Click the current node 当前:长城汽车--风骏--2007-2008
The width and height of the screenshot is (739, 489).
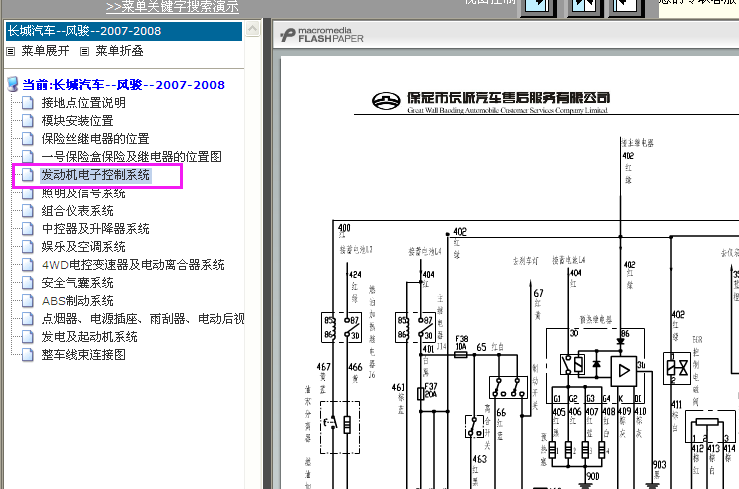coord(123,85)
